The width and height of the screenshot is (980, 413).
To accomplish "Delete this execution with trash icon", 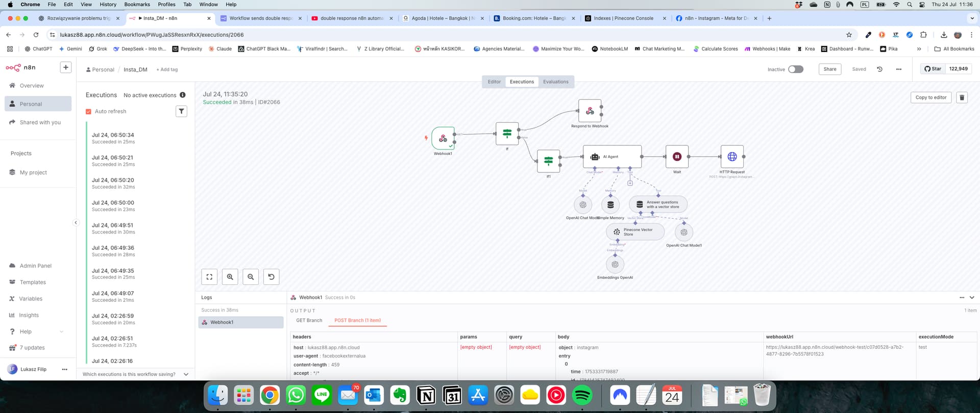I will pos(962,97).
